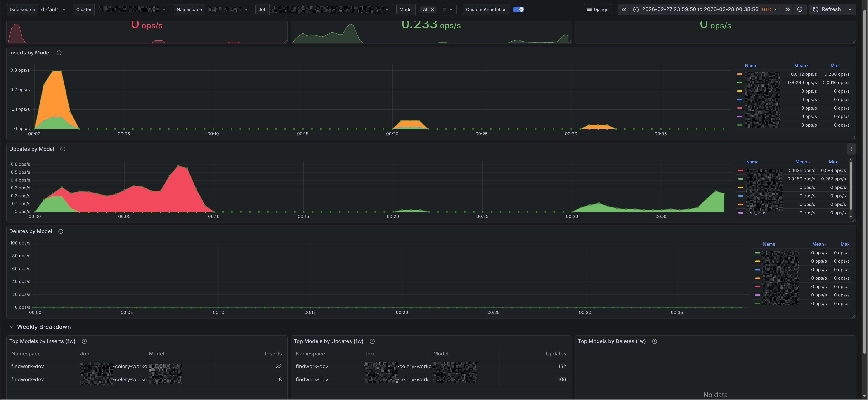Remove the All tag from Model filter
The image size is (868, 400).
(x=432, y=9)
